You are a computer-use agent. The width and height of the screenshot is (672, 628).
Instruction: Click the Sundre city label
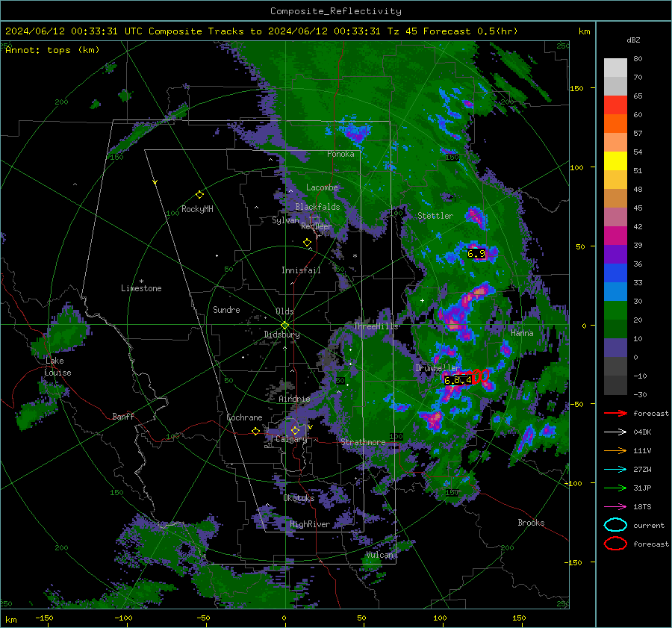coord(226,309)
